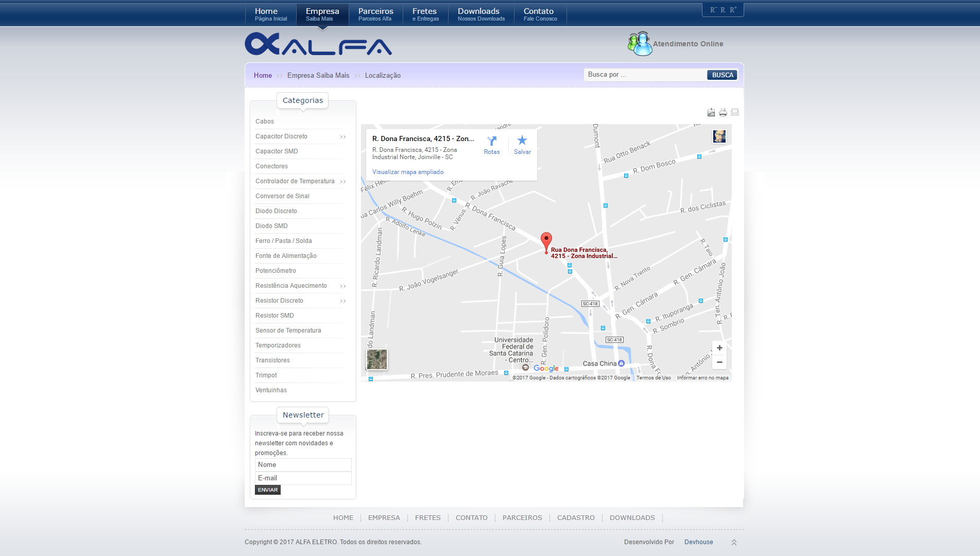980x556 pixels.
Task: Zoom out the map with minus button
Action: coord(719,362)
